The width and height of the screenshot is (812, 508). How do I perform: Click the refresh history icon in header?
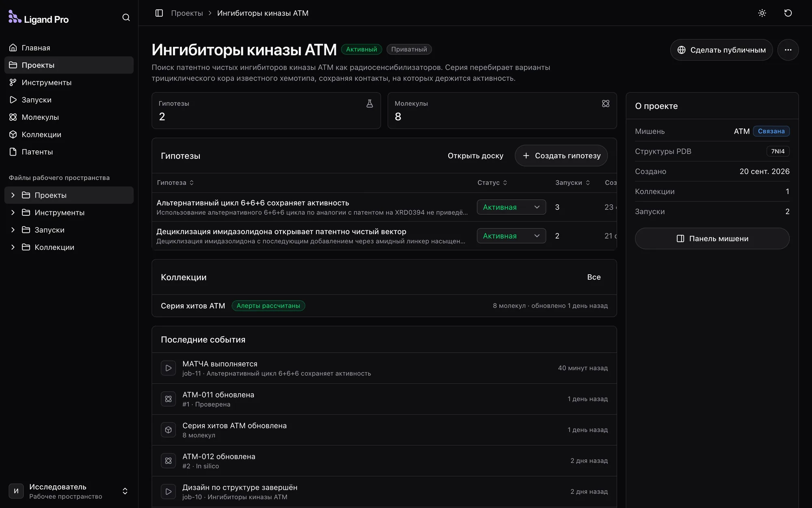(788, 13)
